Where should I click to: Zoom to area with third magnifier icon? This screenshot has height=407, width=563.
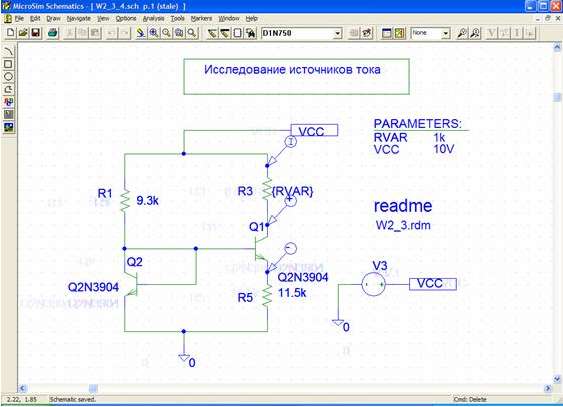[x=179, y=33]
